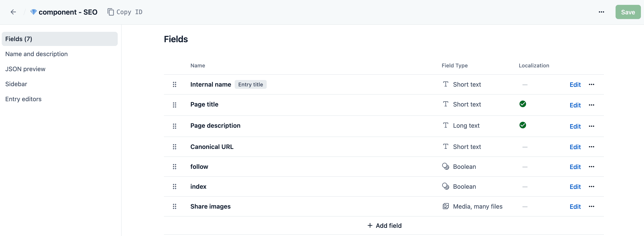644x236 pixels.
Task: Click the media icon for Share images
Action: 445,206
